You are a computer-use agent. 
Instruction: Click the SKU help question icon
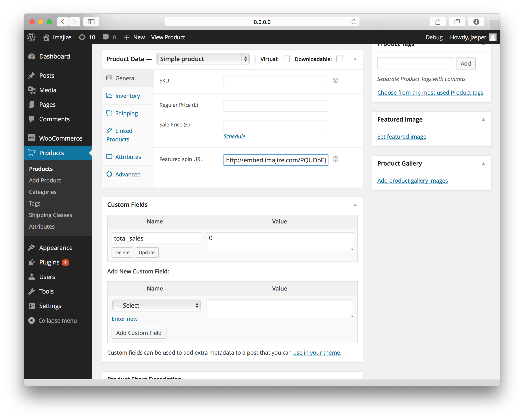click(x=335, y=80)
